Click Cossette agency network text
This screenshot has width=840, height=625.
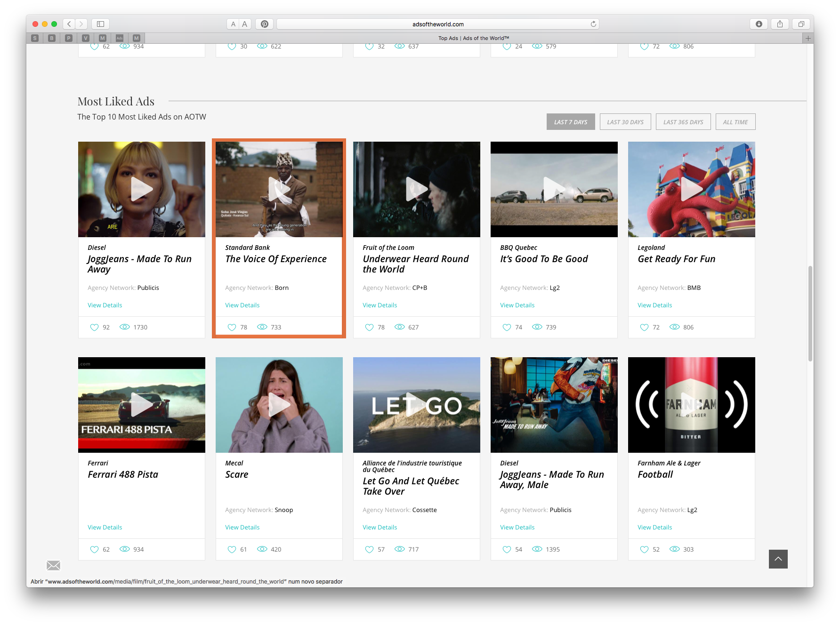[x=425, y=510]
